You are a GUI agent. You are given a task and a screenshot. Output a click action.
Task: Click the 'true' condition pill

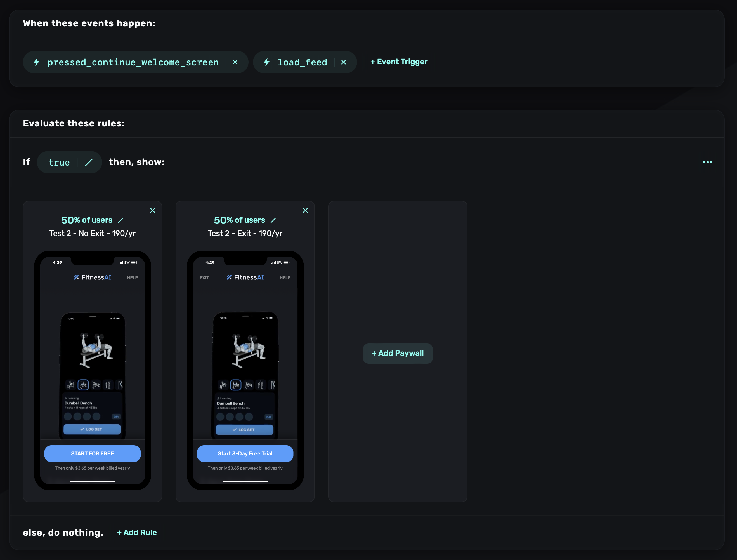click(x=59, y=162)
